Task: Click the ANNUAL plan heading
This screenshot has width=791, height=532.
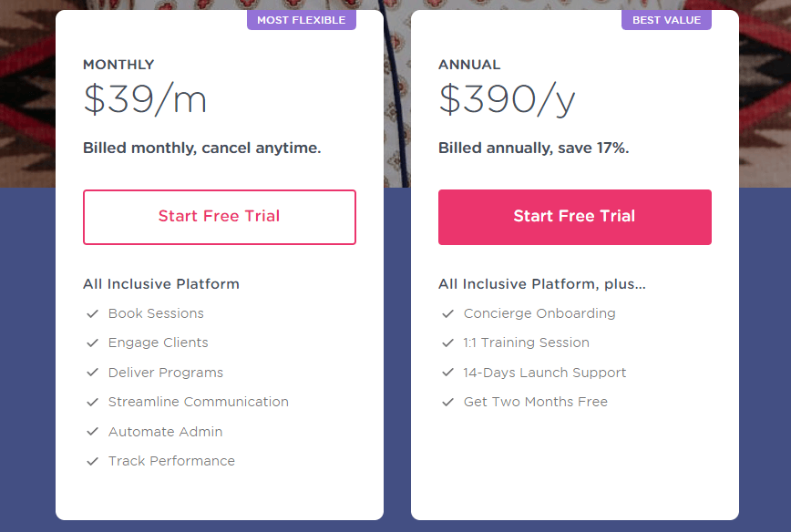Action: (x=469, y=65)
